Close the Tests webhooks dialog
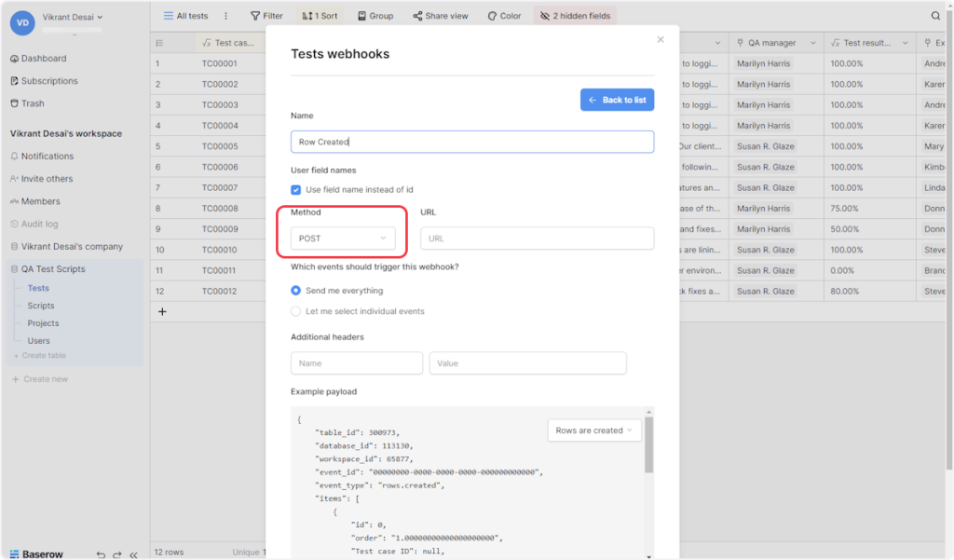The image size is (954, 560). click(x=661, y=39)
